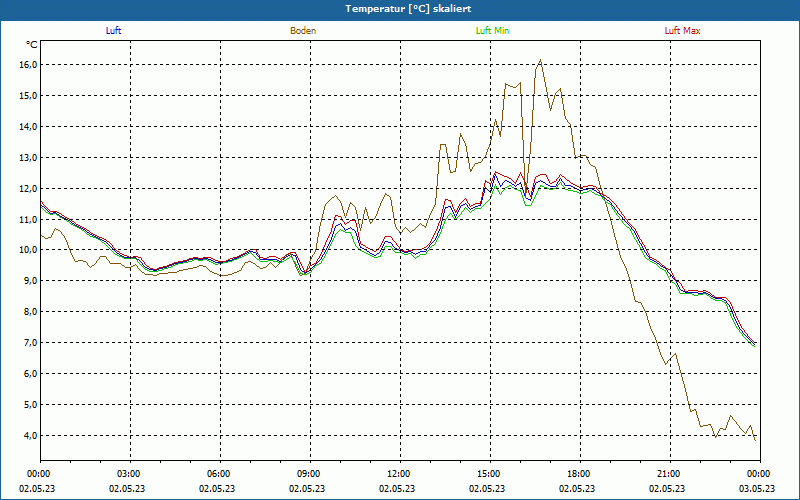This screenshot has height=500, width=800.
Task: Click the 18:00 time axis label
Action: coord(580,474)
